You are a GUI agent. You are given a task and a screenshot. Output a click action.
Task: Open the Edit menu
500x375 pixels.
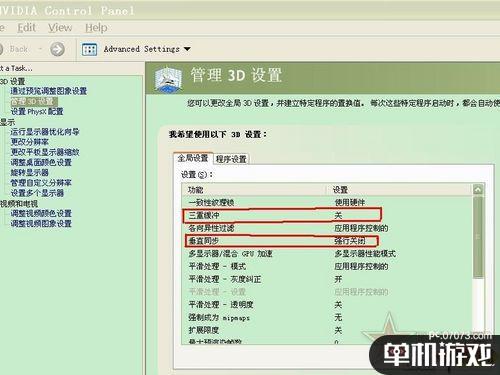[x=26, y=28]
